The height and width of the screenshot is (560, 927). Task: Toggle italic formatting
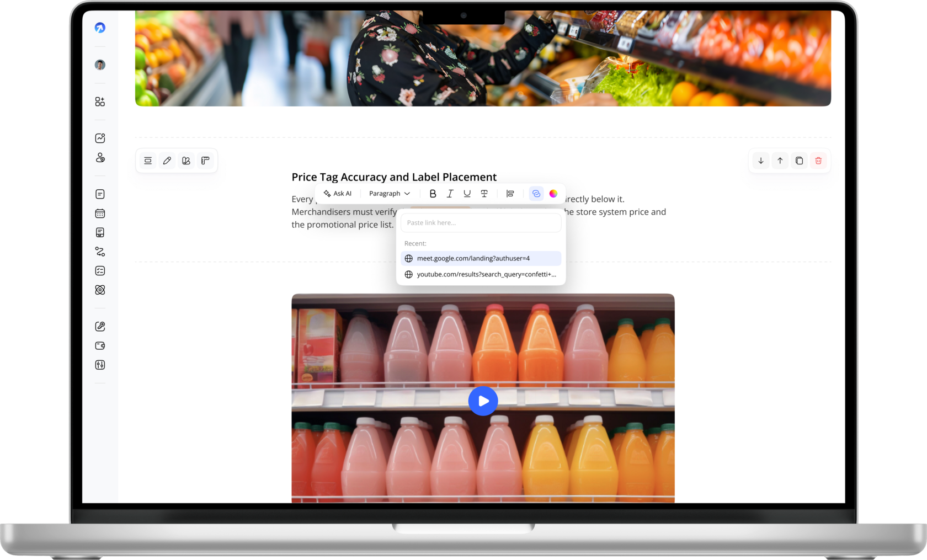(x=450, y=194)
